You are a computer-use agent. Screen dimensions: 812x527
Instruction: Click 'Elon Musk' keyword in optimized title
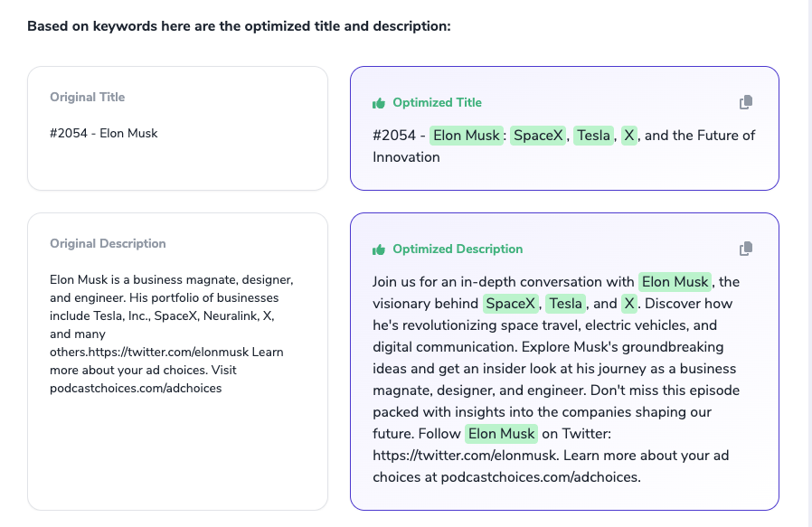(x=466, y=136)
